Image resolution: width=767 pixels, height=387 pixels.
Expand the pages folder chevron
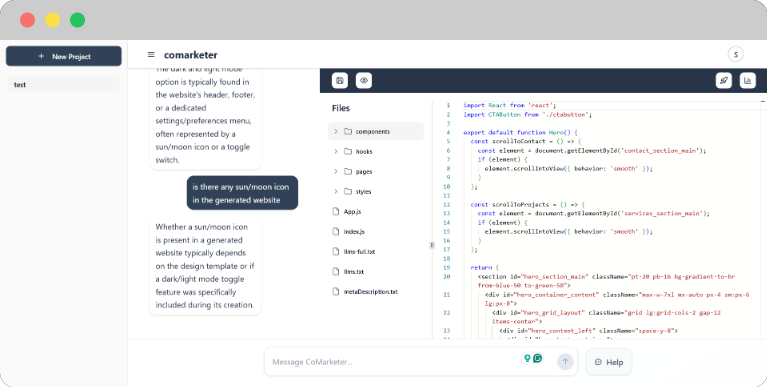pos(336,172)
